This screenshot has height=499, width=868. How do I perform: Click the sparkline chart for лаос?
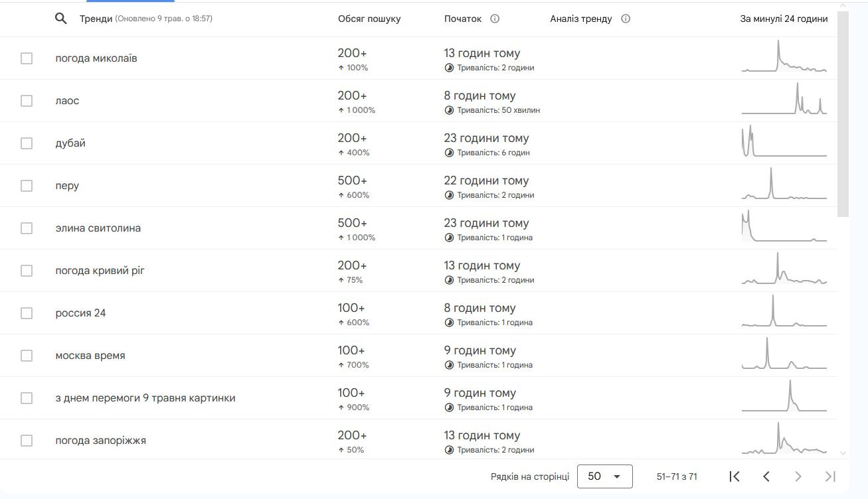(784, 101)
